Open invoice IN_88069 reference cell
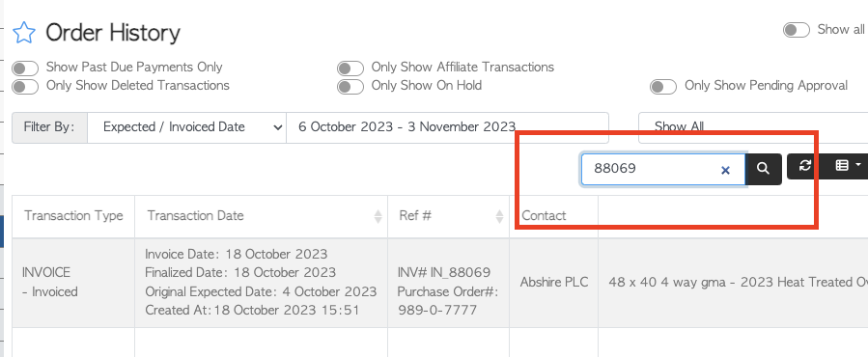This screenshot has width=868, height=357. [x=448, y=283]
